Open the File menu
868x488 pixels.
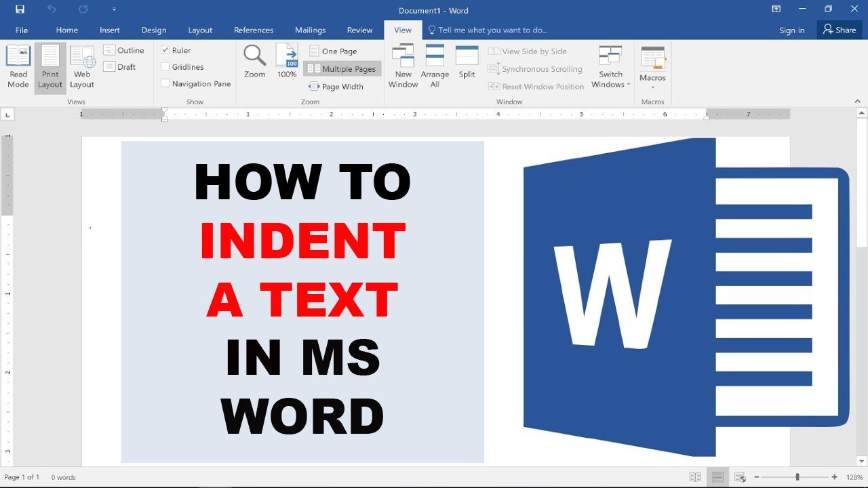click(x=22, y=30)
